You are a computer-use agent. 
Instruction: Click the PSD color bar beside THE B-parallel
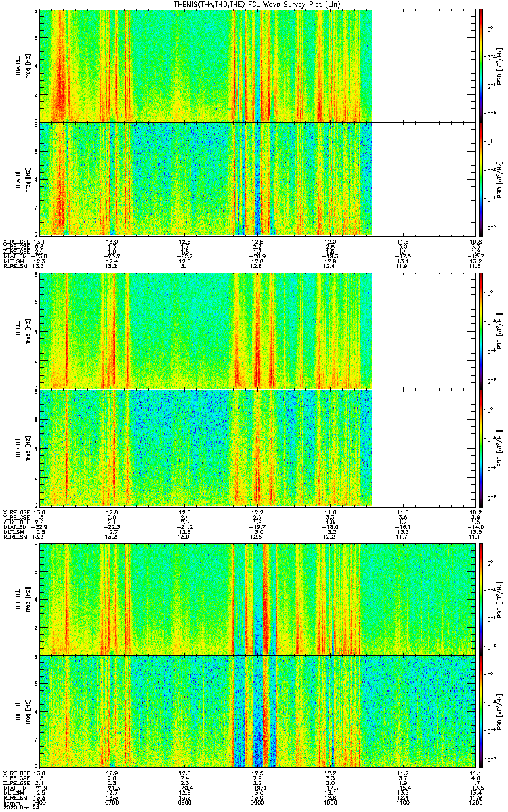tap(480, 710)
